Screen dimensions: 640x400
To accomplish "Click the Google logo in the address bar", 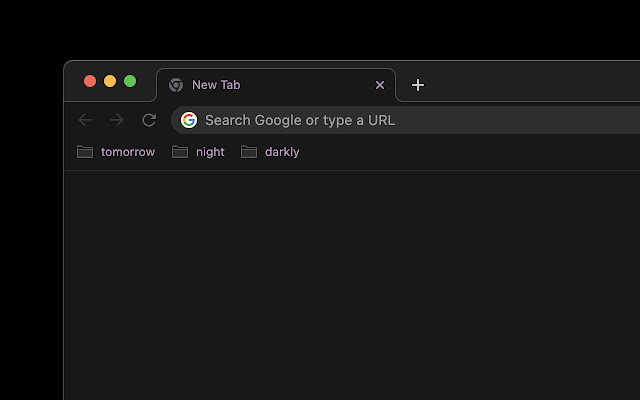I will click(189, 120).
